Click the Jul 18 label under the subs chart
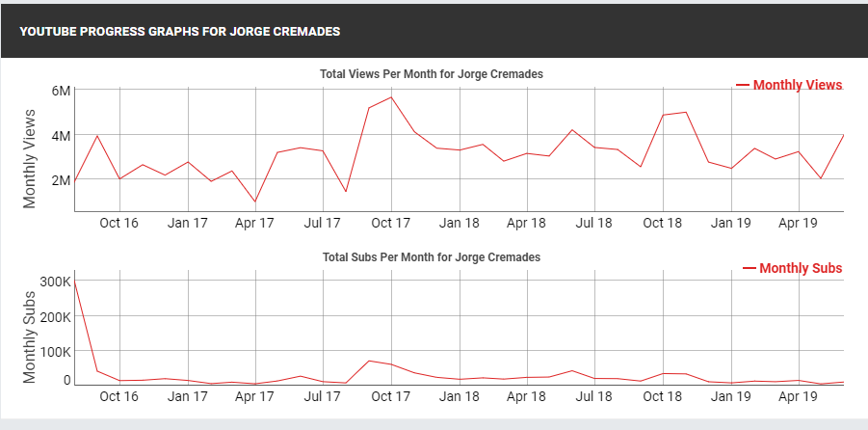Image resolution: width=868 pixels, height=430 pixels. tap(594, 395)
